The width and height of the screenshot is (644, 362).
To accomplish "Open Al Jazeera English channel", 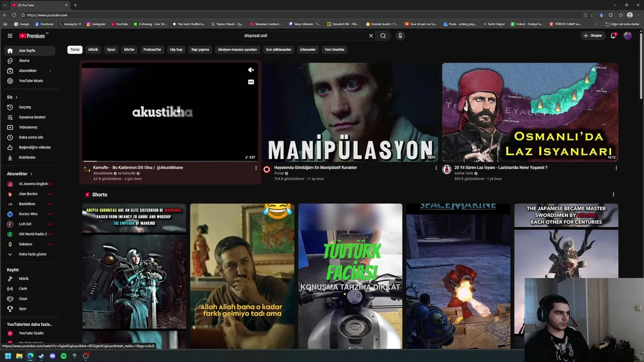I will pos(30,184).
